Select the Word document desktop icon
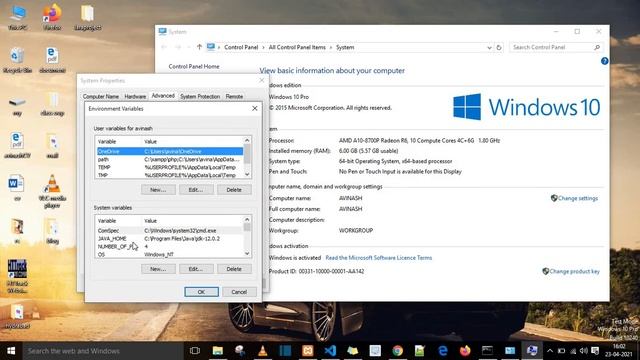 [16, 188]
